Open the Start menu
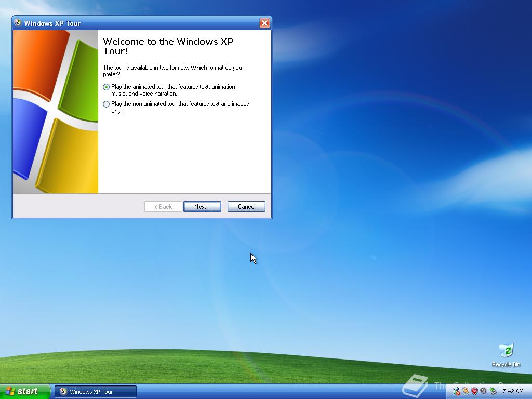 point(25,392)
